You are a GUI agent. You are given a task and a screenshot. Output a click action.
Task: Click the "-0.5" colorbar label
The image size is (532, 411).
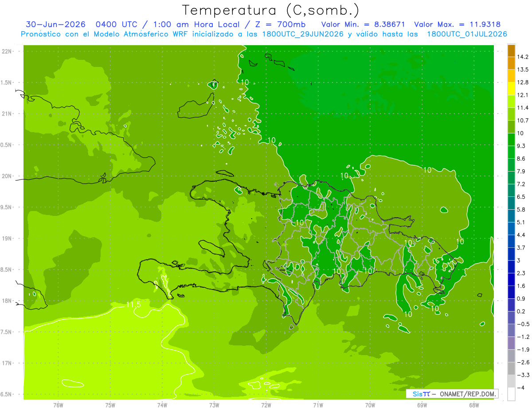(523, 324)
